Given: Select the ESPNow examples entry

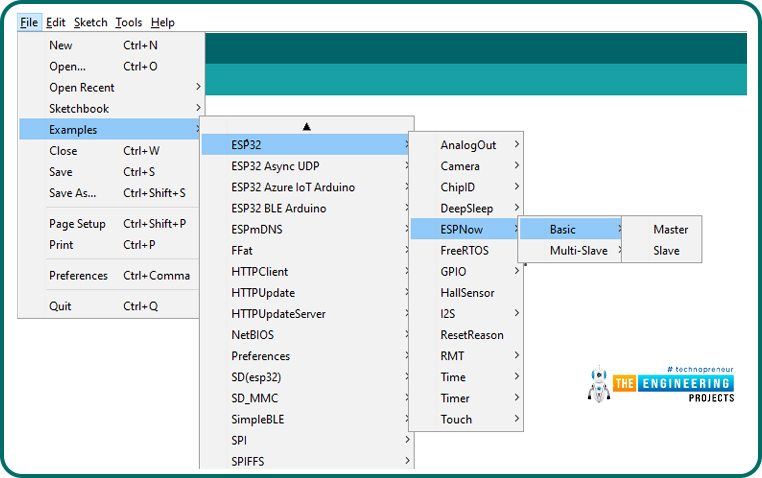Looking at the screenshot, I should 466,229.
